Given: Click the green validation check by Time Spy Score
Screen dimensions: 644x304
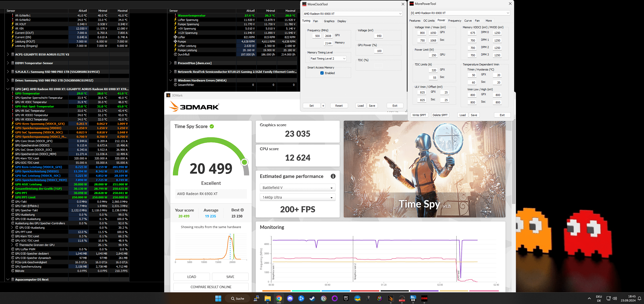Looking at the screenshot, I should point(212,126).
